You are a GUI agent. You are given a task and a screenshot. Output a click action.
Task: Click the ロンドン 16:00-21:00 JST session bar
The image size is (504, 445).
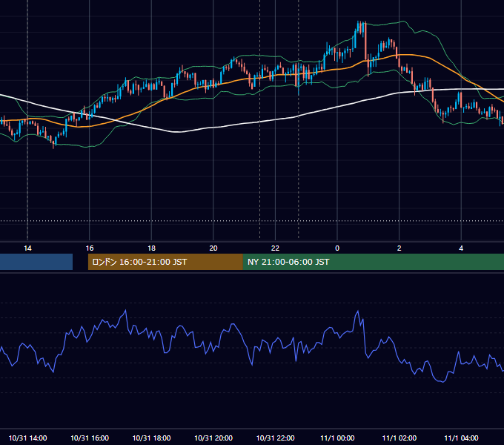click(x=165, y=262)
